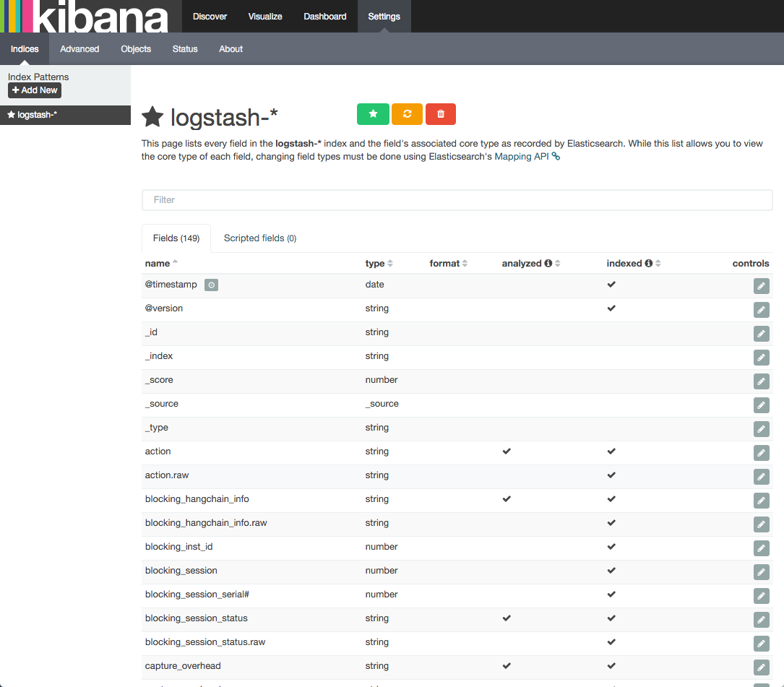Edit the @timestamp field with pencil icon

click(x=761, y=286)
